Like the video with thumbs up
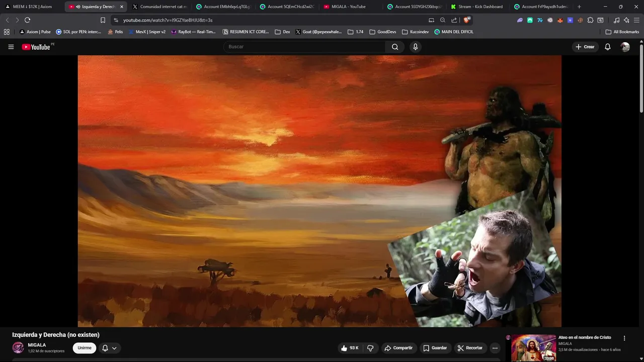Image resolution: width=644 pixels, height=362 pixels. coord(350,348)
